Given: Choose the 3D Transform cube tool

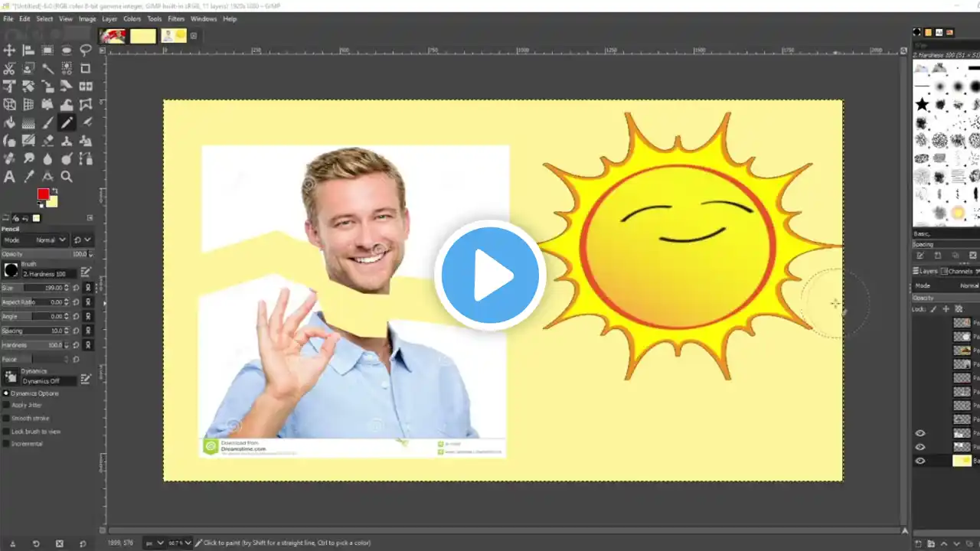Looking at the screenshot, I should click(x=9, y=105).
